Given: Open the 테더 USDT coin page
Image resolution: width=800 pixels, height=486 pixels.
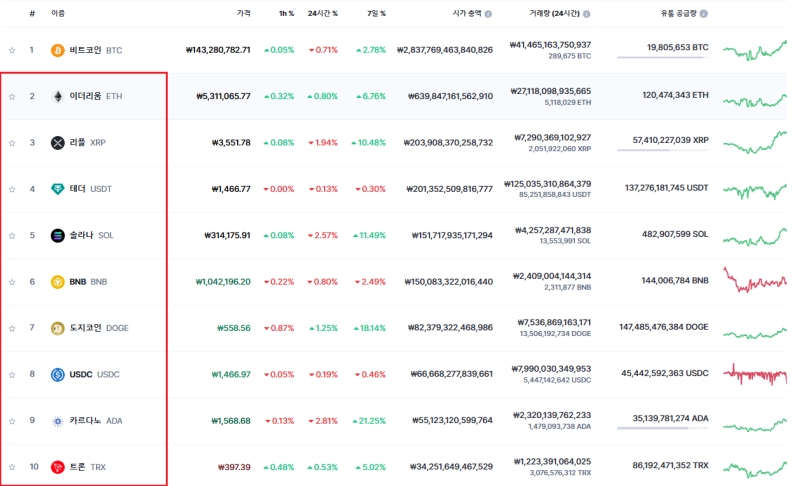Looking at the screenshot, I should 90,189.
